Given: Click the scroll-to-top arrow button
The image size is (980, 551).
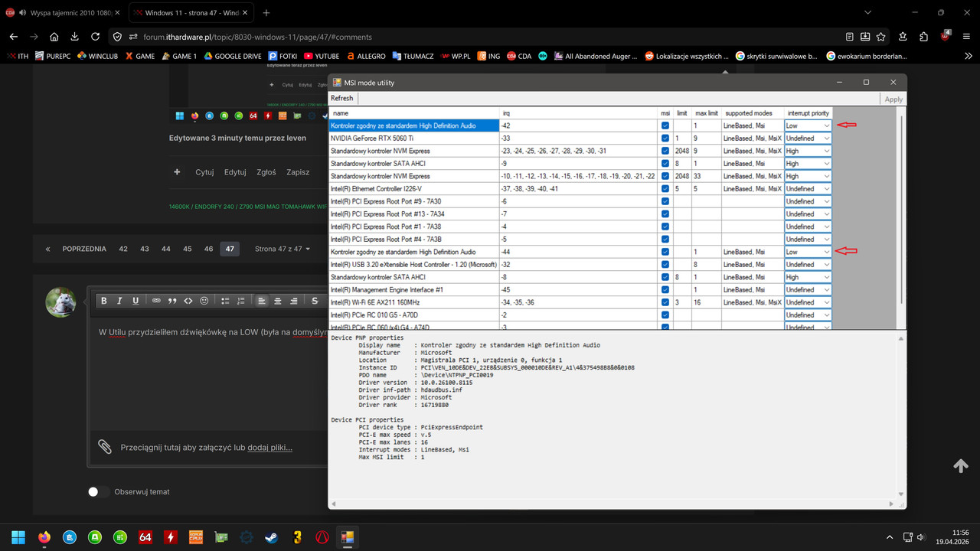Looking at the screenshot, I should 961,465.
